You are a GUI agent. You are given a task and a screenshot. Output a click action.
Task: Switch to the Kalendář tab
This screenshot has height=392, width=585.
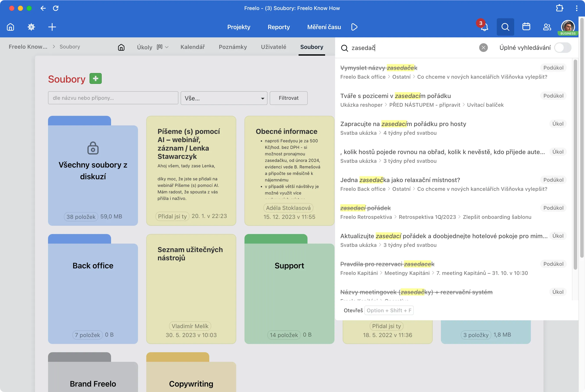tap(193, 47)
